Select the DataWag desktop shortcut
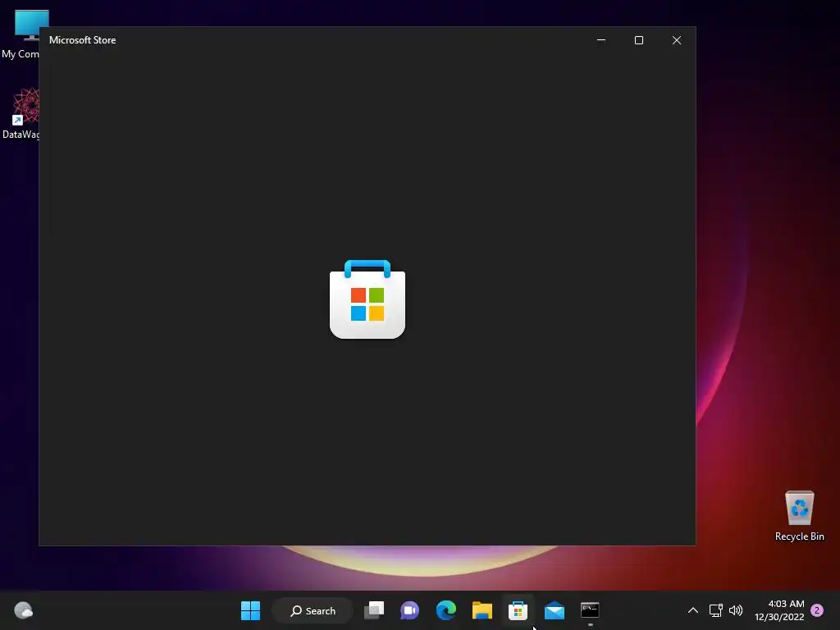Viewport: 840px width, 630px height. coord(21,113)
